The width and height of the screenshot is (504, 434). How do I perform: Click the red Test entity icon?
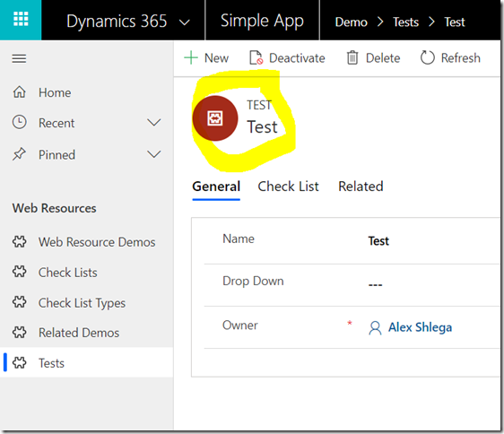tap(215, 118)
